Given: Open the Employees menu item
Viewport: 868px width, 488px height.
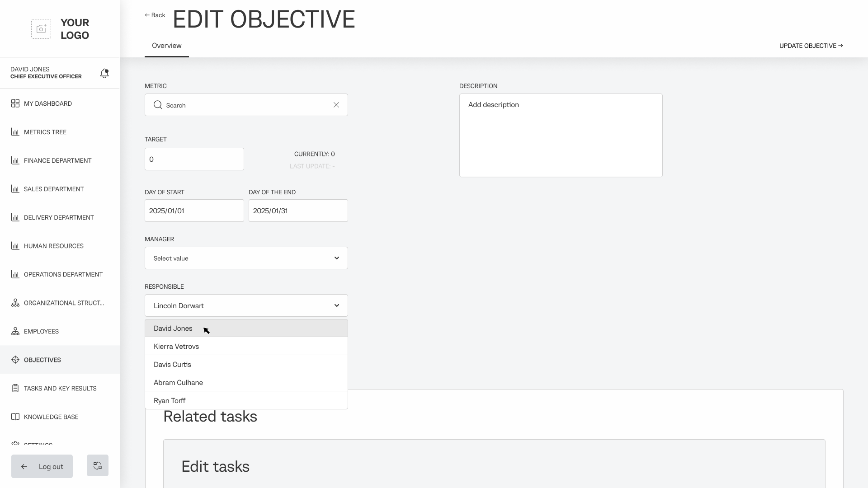Looking at the screenshot, I should (41, 331).
